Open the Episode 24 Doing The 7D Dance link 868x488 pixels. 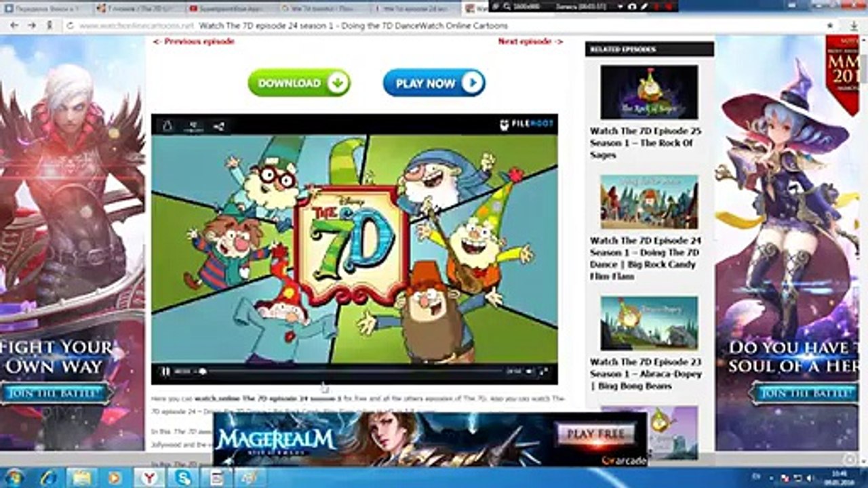pyautogui.click(x=646, y=258)
